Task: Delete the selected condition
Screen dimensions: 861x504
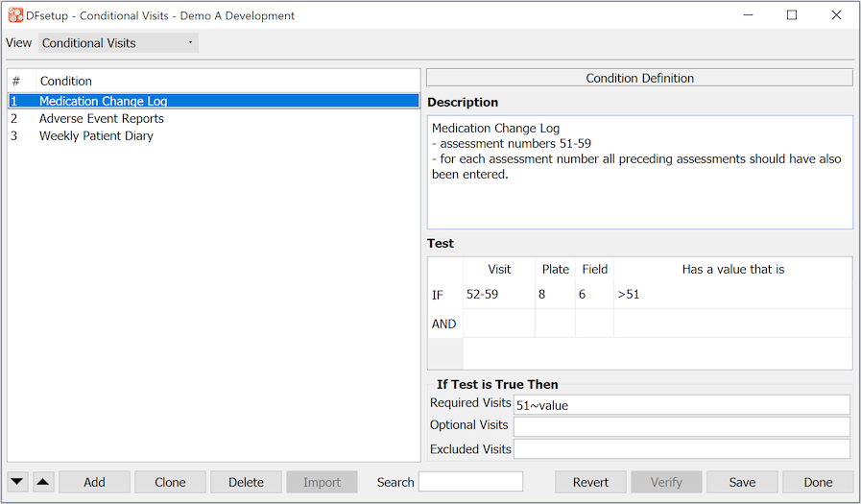Action: (x=246, y=482)
